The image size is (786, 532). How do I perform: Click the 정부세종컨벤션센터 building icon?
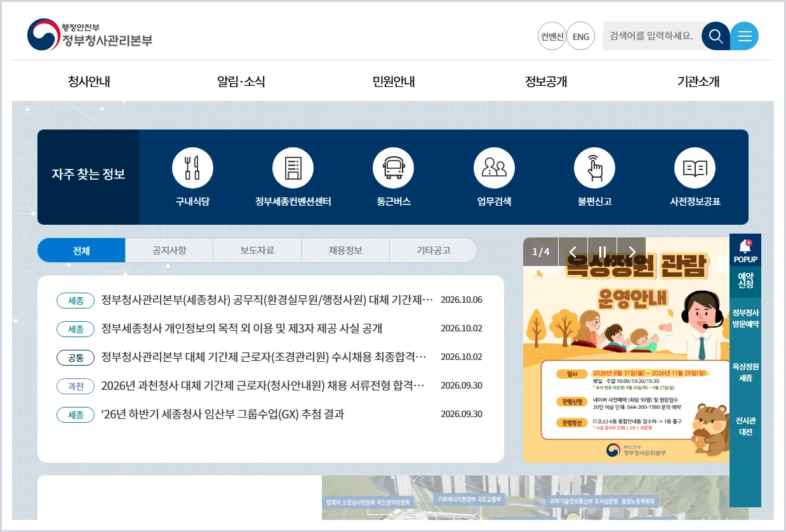coord(293,168)
